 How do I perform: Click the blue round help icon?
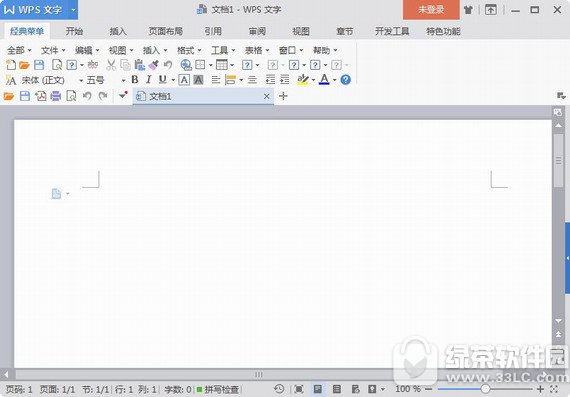[345, 80]
